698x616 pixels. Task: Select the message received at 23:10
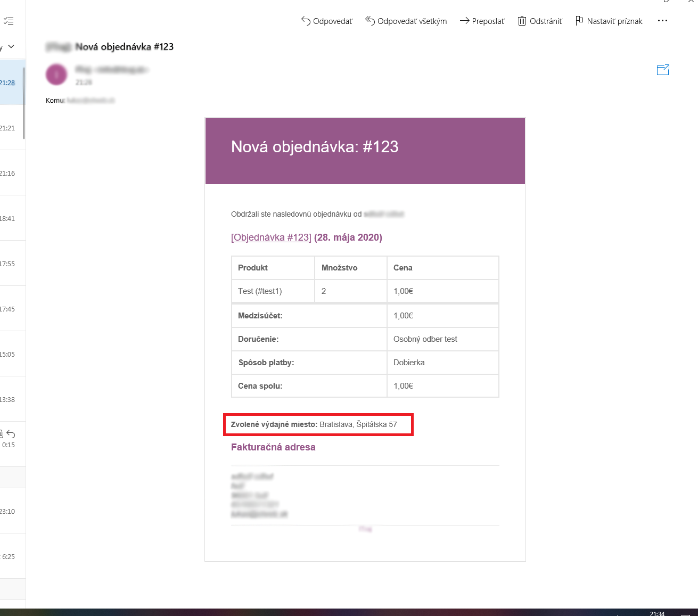click(x=12, y=511)
